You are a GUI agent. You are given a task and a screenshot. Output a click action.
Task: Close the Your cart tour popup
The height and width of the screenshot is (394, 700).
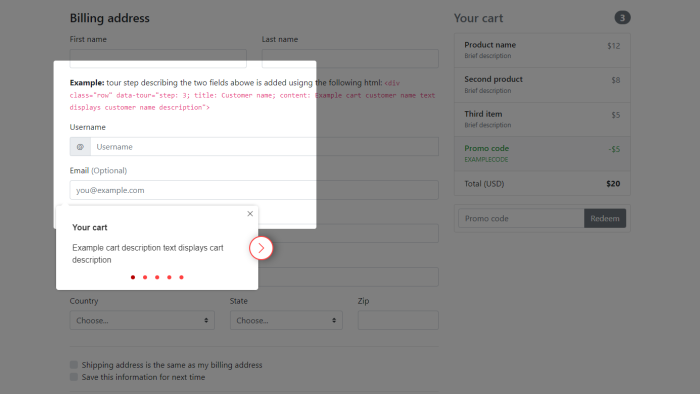(250, 214)
